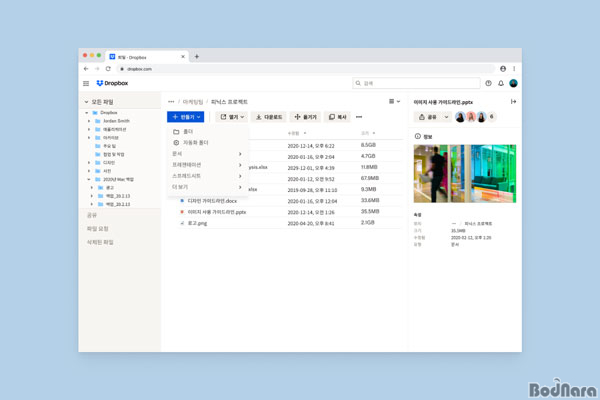Expand the 디자인 folder node
The width and height of the screenshot is (600, 400).
[x=89, y=163]
